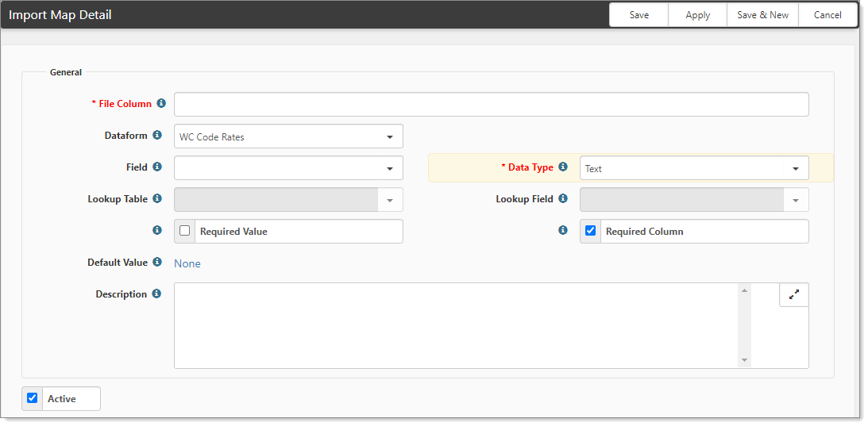
Task: Click the General section heading
Action: [66, 72]
